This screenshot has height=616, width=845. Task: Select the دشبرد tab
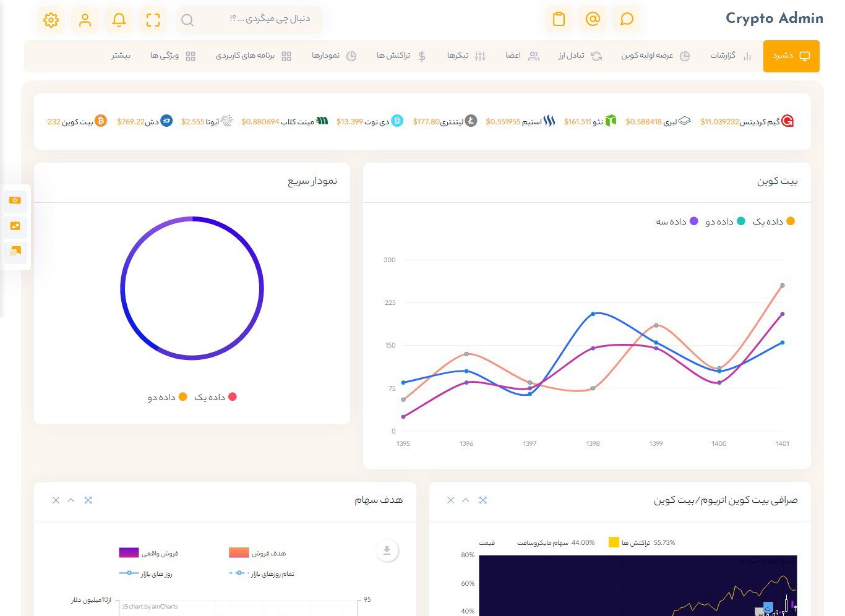791,56
